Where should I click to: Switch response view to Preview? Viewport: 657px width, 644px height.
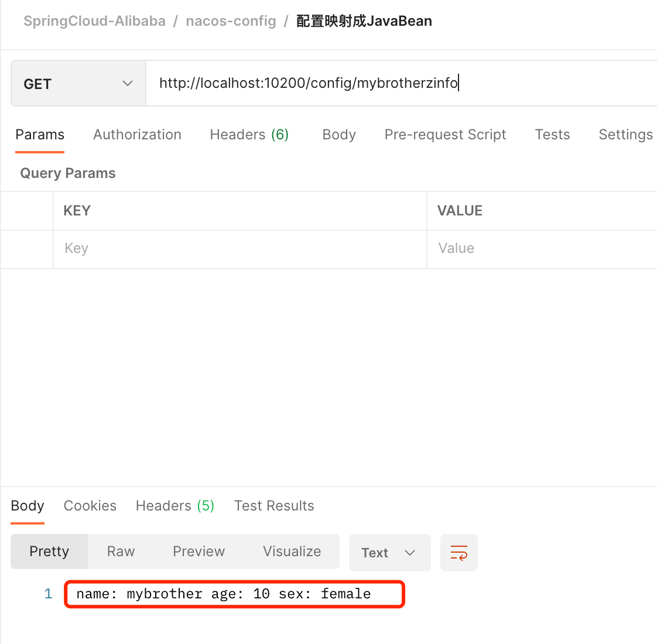click(x=199, y=551)
